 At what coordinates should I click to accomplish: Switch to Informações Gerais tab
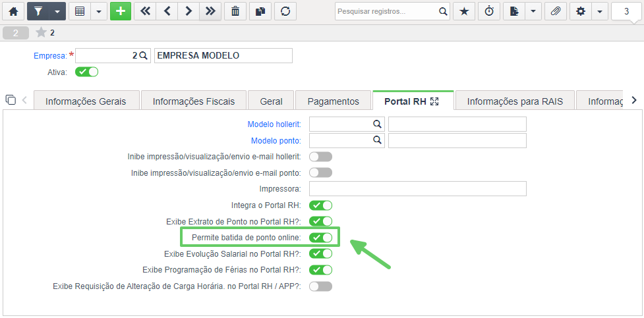86,101
